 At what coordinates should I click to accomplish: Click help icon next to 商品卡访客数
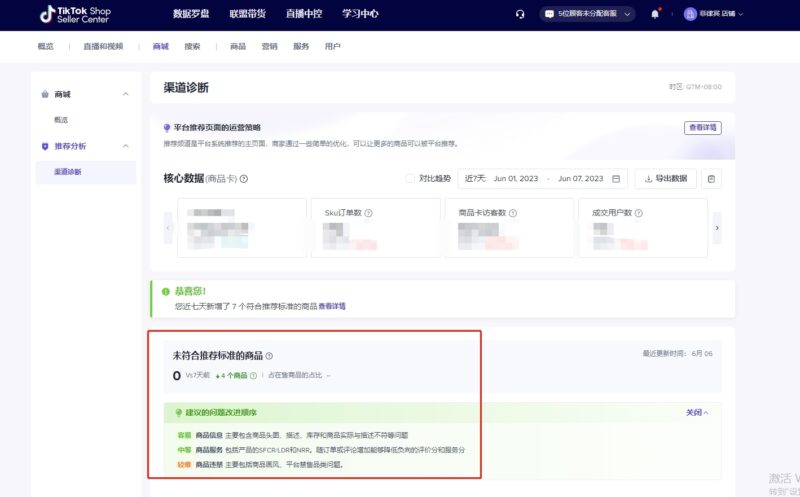[513, 213]
